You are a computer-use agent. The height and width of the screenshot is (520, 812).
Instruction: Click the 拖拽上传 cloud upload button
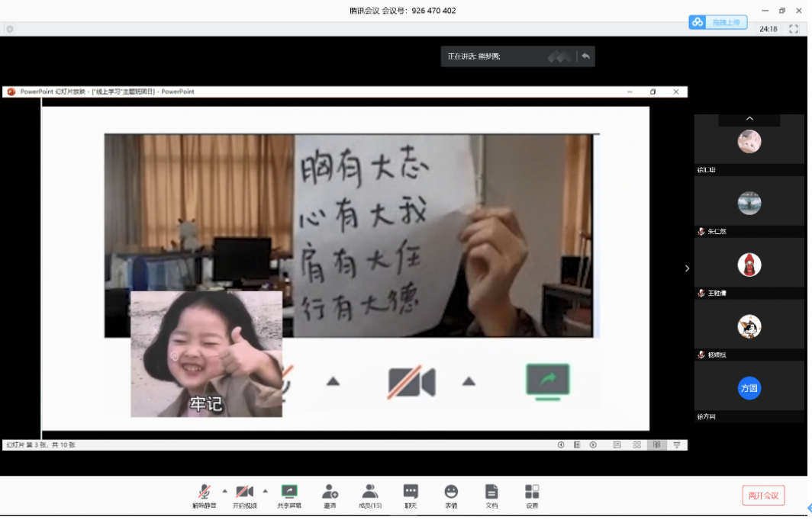pyautogui.click(x=718, y=22)
